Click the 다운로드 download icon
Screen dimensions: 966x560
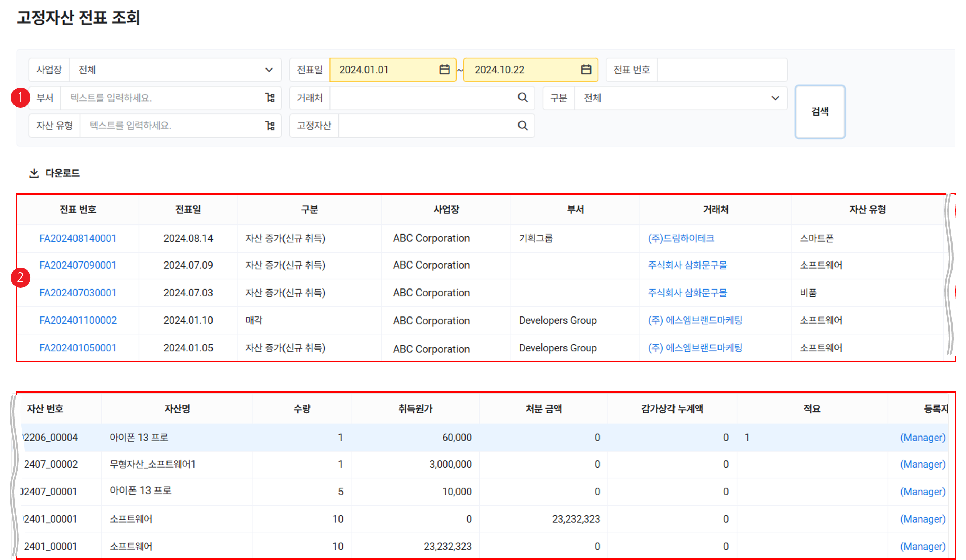click(x=34, y=173)
